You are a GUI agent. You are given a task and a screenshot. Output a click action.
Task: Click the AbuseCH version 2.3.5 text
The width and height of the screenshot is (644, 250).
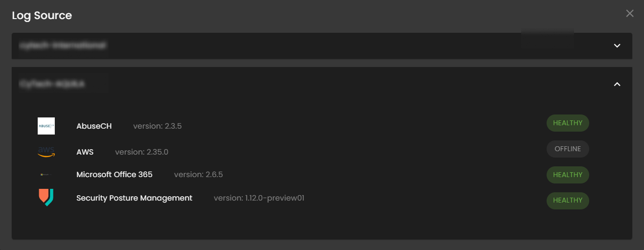158,126
